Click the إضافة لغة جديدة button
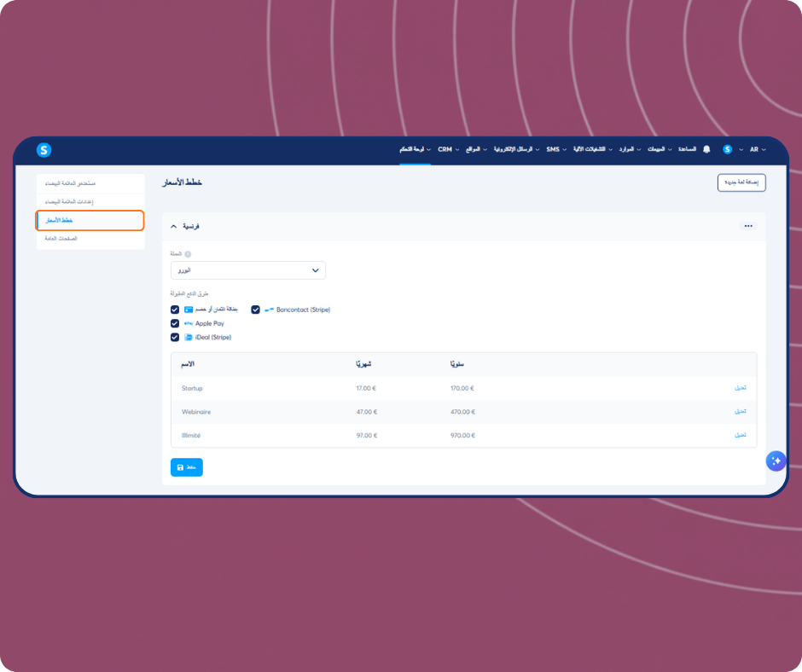This screenshot has height=672, width=802. coord(741,182)
